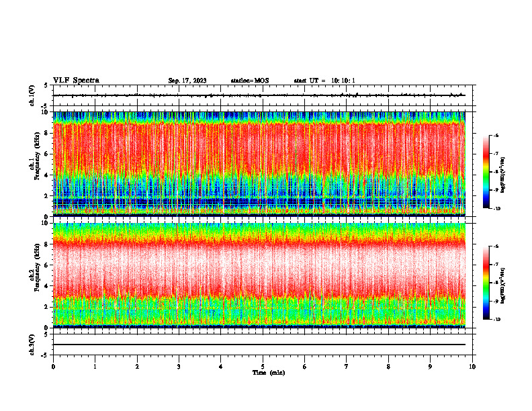532x411 pixels.
Task: Click time axis tick label "6"
Action: coord(305,367)
